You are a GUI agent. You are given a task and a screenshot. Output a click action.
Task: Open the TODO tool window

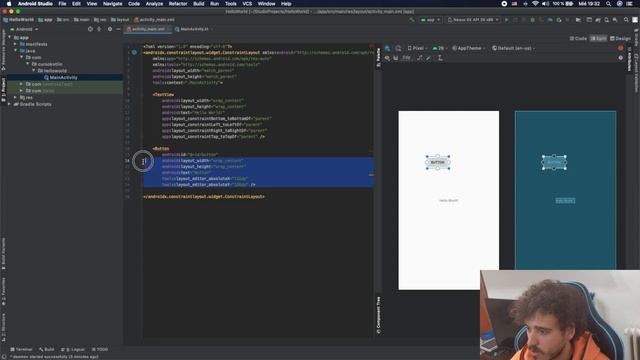[100, 349]
